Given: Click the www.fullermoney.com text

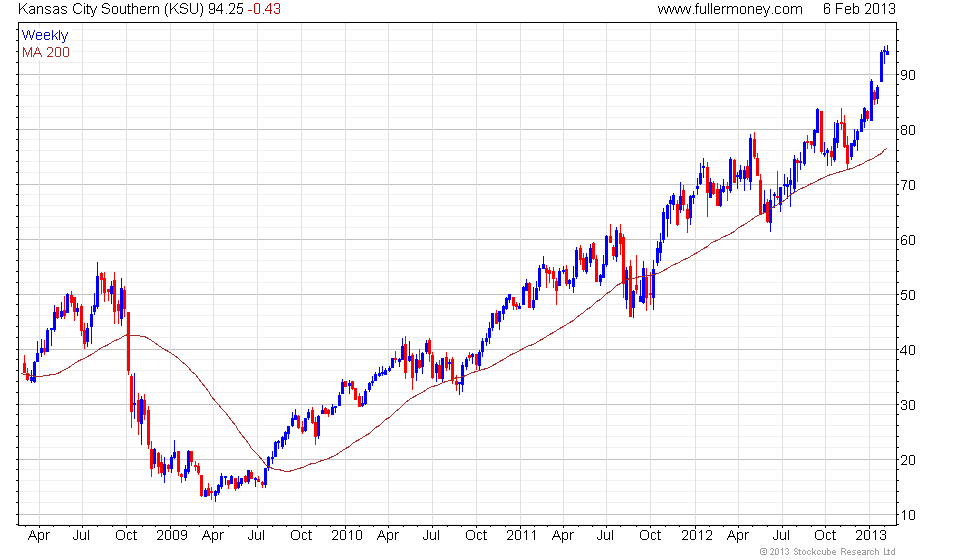Looking at the screenshot, I should [730, 9].
